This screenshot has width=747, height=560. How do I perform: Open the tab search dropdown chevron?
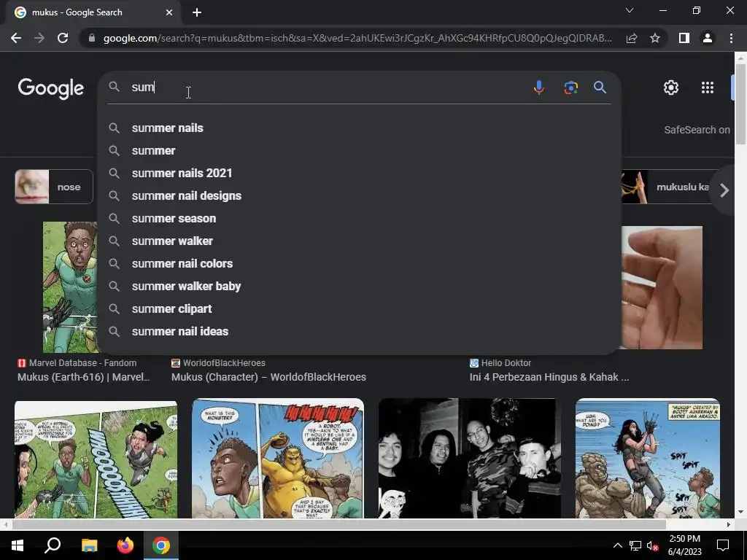coord(630,10)
